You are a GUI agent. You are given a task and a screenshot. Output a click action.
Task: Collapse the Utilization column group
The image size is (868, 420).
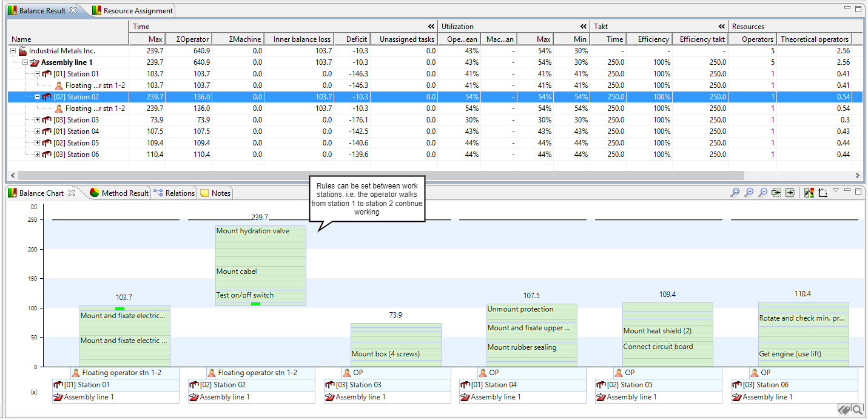point(583,27)
